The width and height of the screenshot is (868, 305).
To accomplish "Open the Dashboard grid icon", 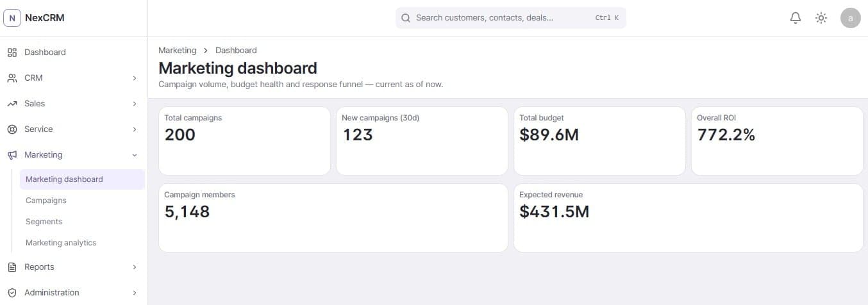I will pyautogui.click(x=12, y=53).
